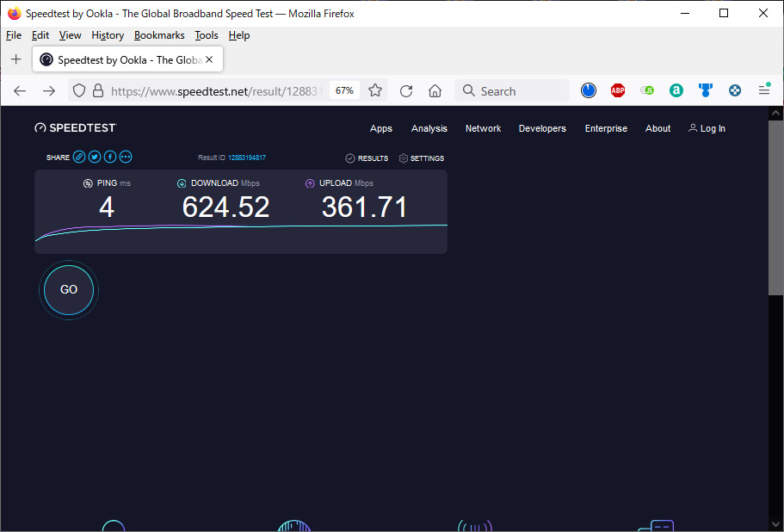The height and width of the screenshot is (532, 784).
Task: Open the Log In link
Action: tap(707, 128)
